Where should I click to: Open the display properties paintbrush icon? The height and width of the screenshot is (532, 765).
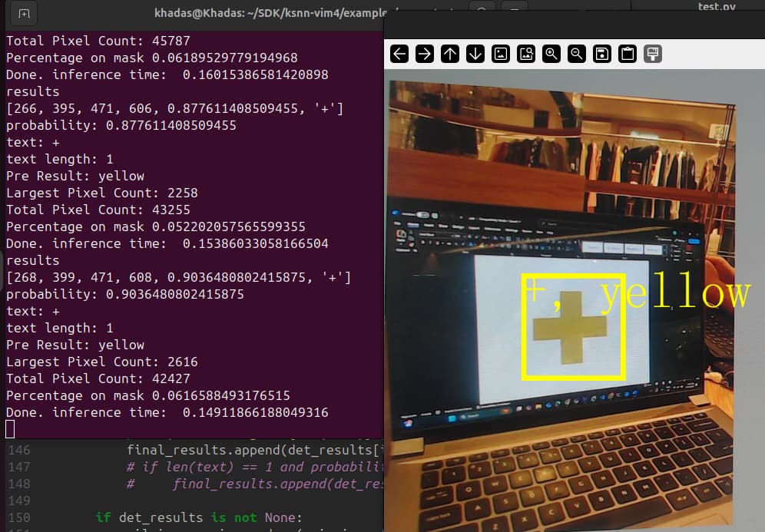(x=653, y=54)
